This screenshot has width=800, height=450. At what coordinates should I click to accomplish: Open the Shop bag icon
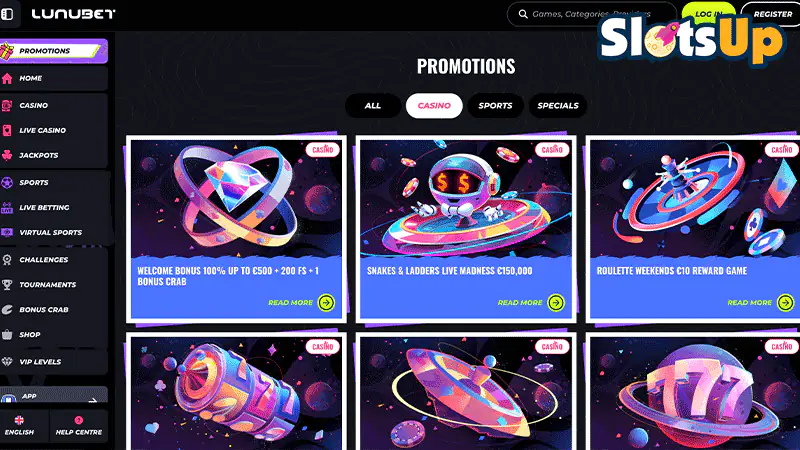pos(7,335)
